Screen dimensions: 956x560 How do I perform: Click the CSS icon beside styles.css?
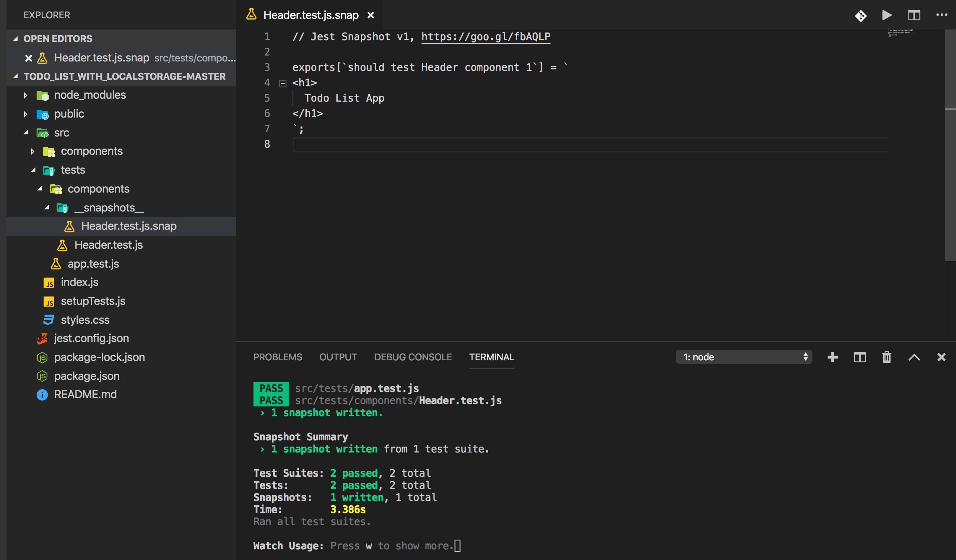point(48,320)
